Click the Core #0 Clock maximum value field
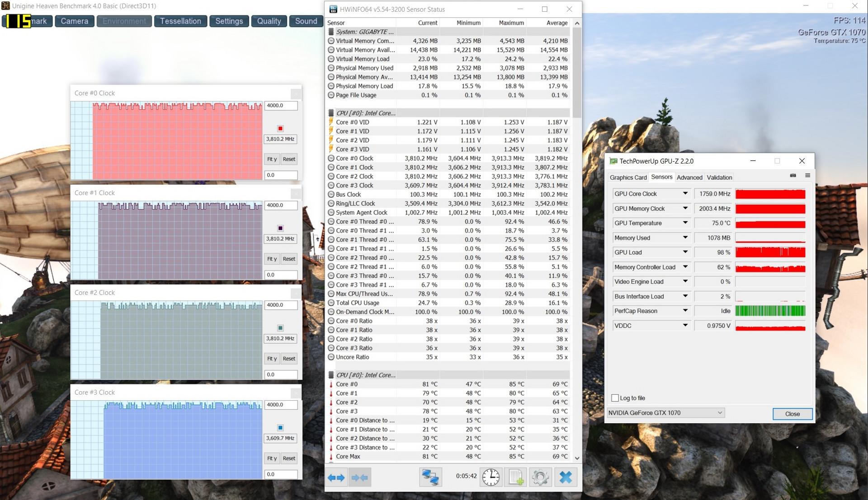Image resolution: width=868 pixels, height=500 pixels. click(280, 106)
